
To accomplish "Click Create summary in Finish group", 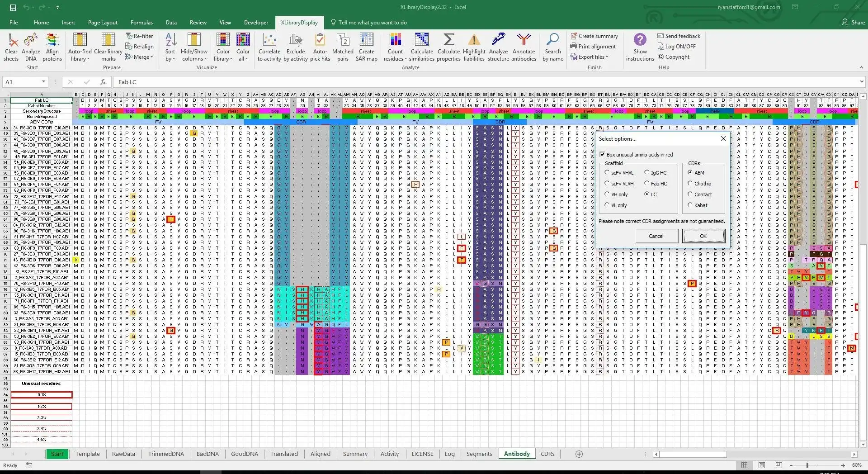I will pos(594,36).
